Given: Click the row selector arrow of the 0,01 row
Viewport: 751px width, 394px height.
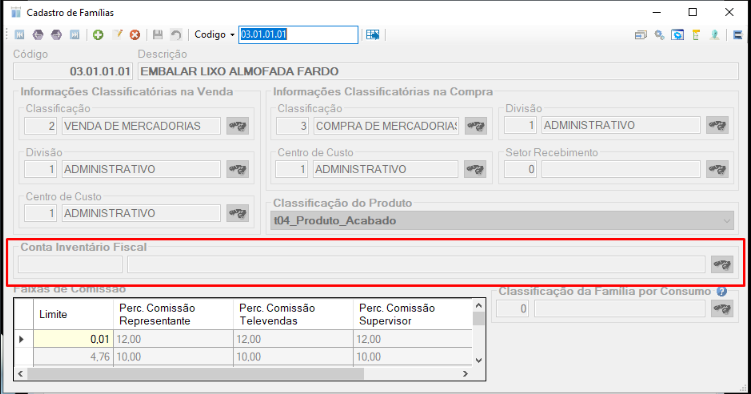Looking at the screenshot, I should click(23, 339).
